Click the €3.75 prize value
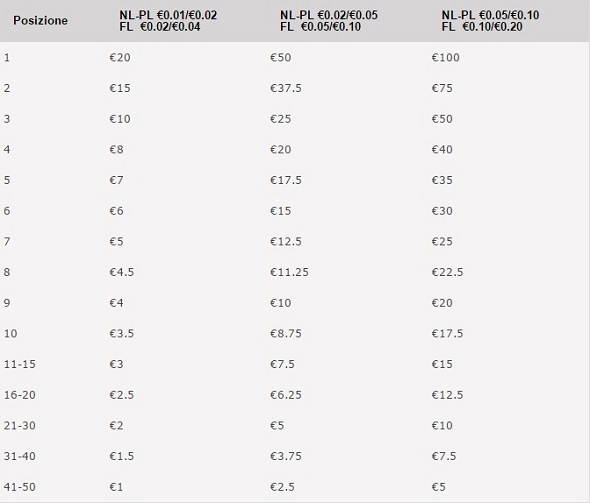This screenshot has height=503, width=590. (x=286, y=456)
